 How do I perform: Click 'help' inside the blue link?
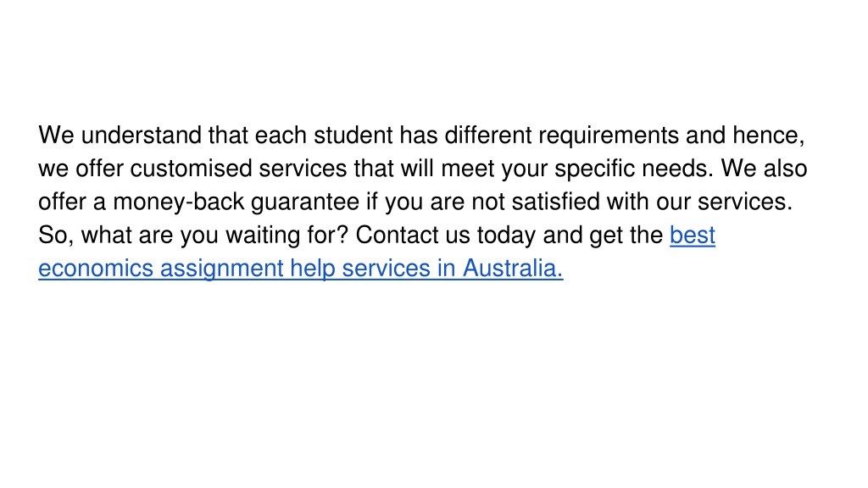point(313,269)
